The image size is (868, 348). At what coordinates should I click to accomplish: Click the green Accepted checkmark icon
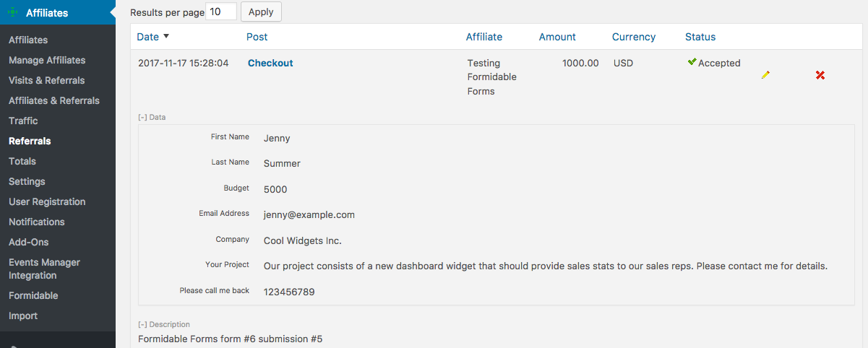pos(692,62)
